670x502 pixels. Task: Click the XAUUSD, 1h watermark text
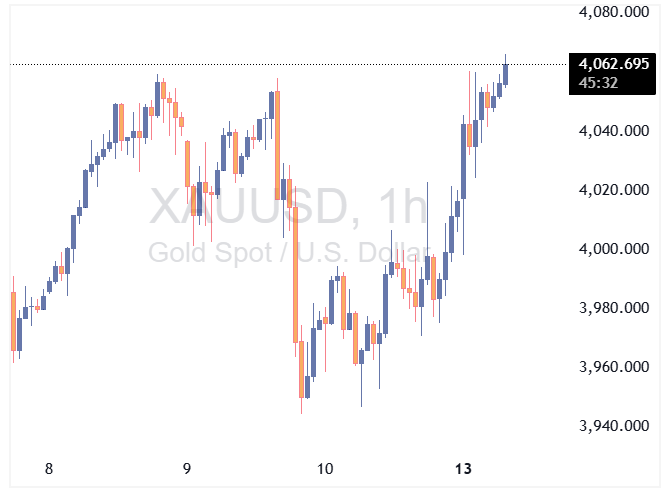point(288,208)
